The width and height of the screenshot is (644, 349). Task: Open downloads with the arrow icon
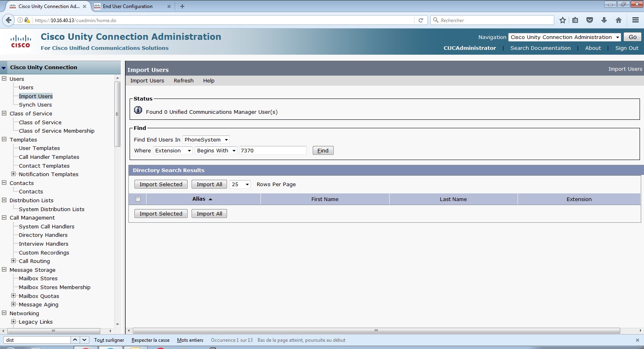point(604,20)
